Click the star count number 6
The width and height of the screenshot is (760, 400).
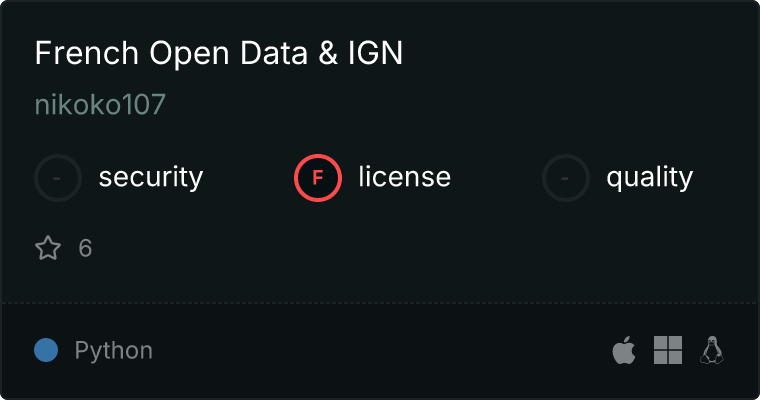pyautogui.click(x=85, y=248)
